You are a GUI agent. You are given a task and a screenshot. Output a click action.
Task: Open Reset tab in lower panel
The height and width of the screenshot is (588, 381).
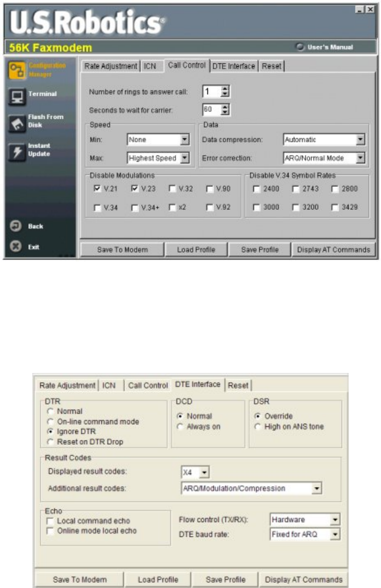point(238,385)
